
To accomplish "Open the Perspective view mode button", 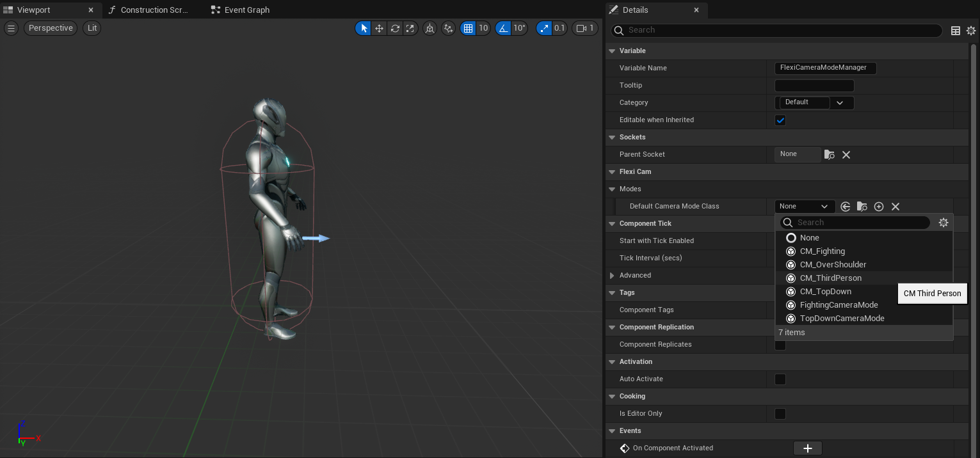I will tap(51, 28).
